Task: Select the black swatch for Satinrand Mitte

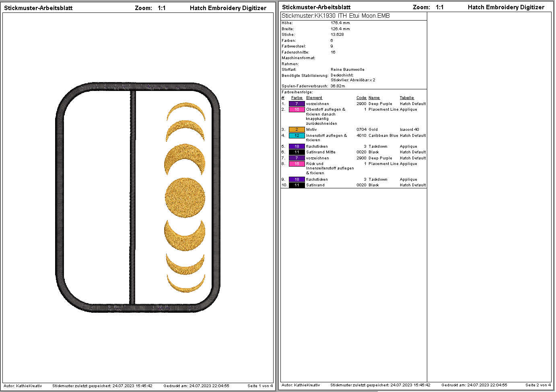Action: (x=297, y=152)
